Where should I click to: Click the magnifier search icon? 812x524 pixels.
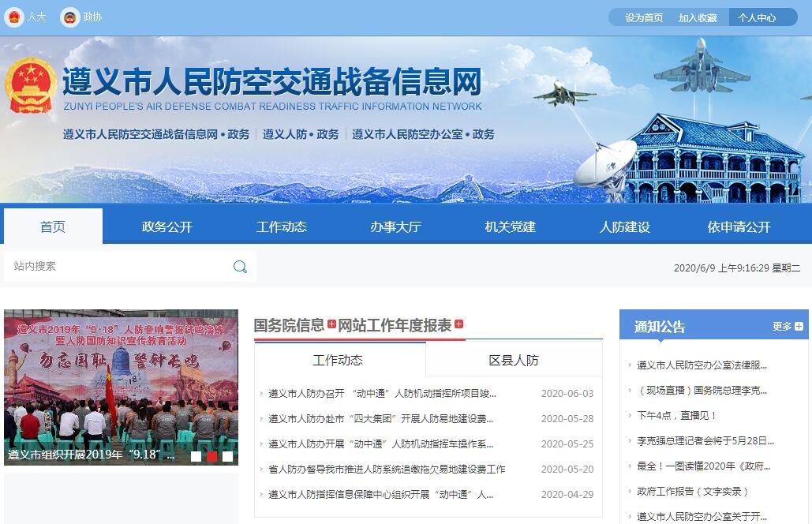240,267
